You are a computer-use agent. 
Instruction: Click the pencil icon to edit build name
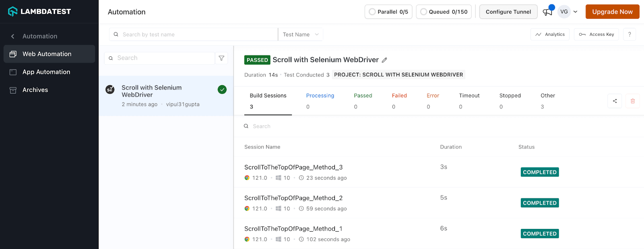click(384, 60)
